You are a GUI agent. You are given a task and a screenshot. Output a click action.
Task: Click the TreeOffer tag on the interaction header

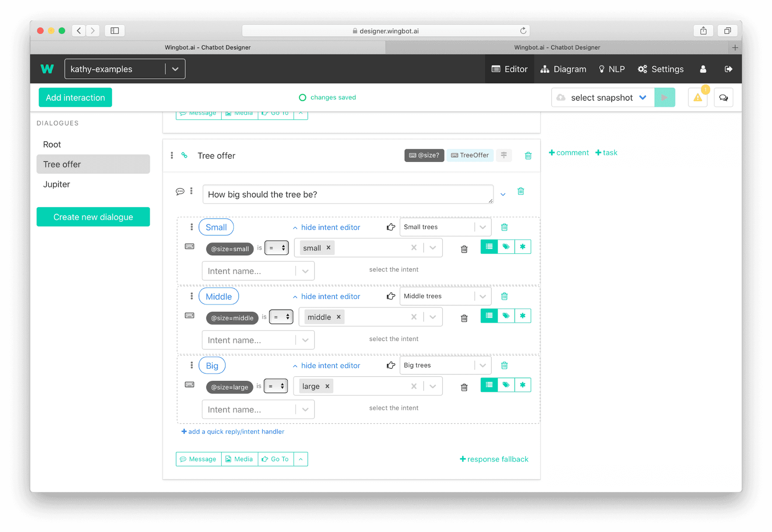[x=470, y=155]
